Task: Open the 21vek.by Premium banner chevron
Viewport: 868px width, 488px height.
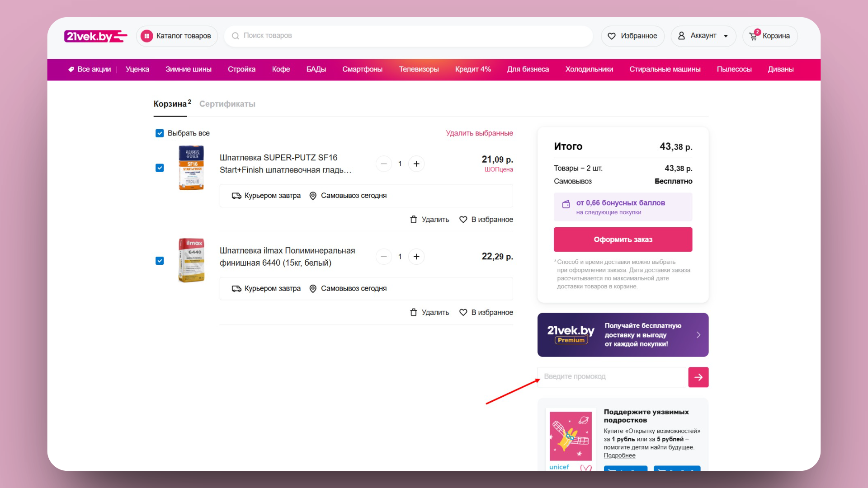Action: [x=698, y=335]
